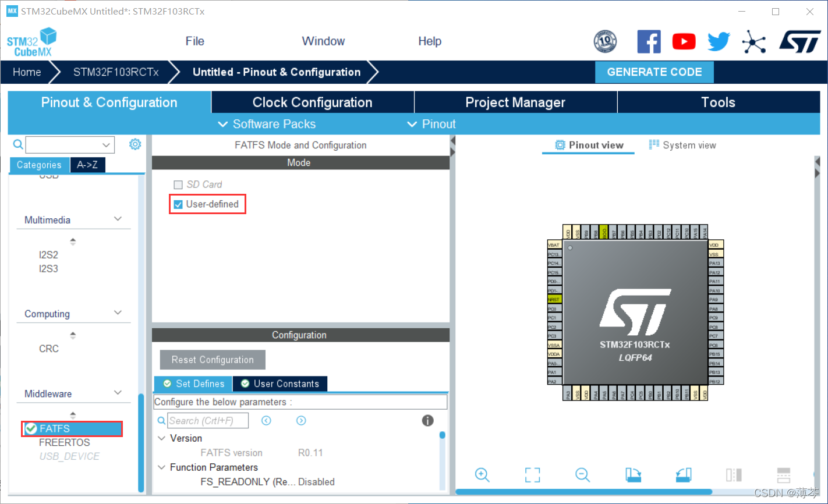Click GENERATE CODE button

pyautogui.click(x=654, y=72)
